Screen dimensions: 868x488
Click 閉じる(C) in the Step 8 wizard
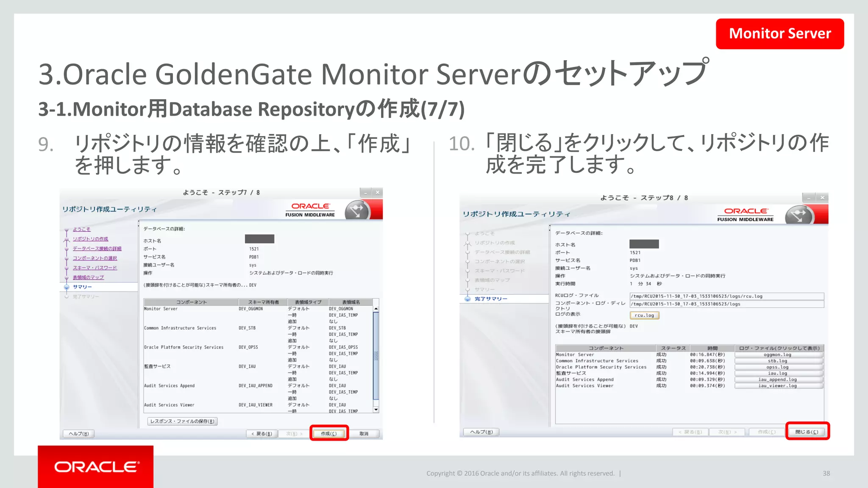[807, 432]
